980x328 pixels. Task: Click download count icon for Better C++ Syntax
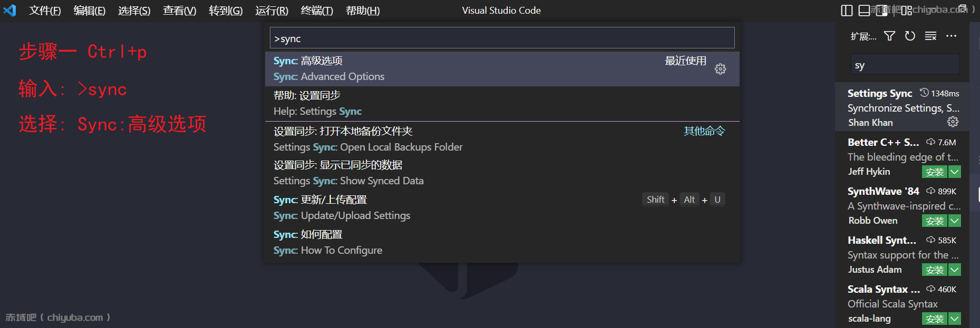[930, 142]
